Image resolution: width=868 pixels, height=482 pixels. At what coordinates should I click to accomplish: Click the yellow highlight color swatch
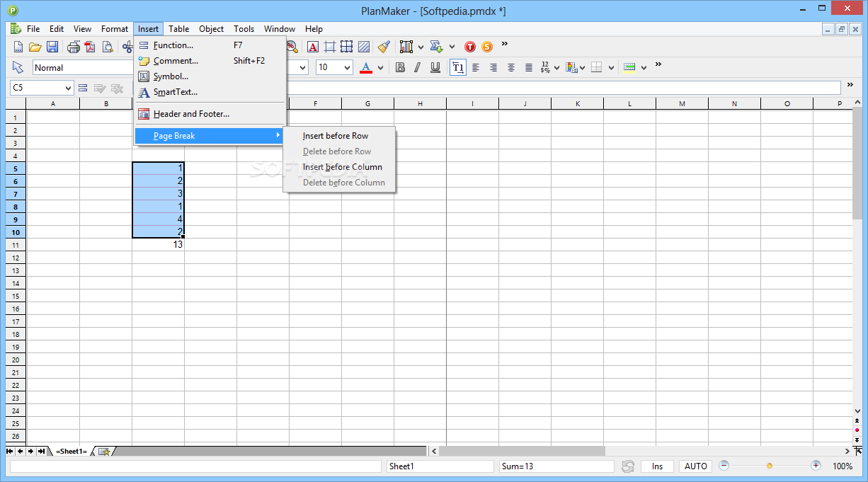(x=629, y=67)
